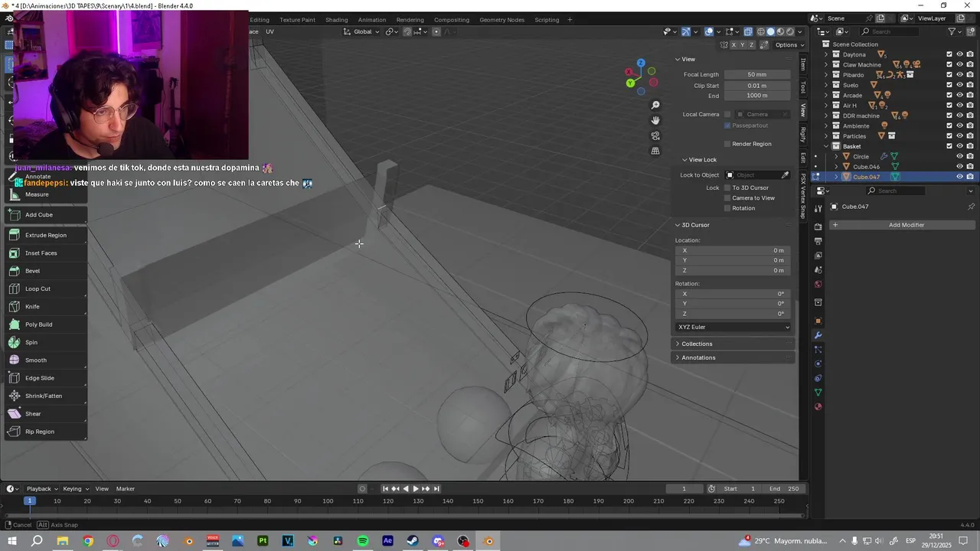This screenshot has height=551, width=980.
Task: Jump to timeline end frame
Action: coord(436,489)
